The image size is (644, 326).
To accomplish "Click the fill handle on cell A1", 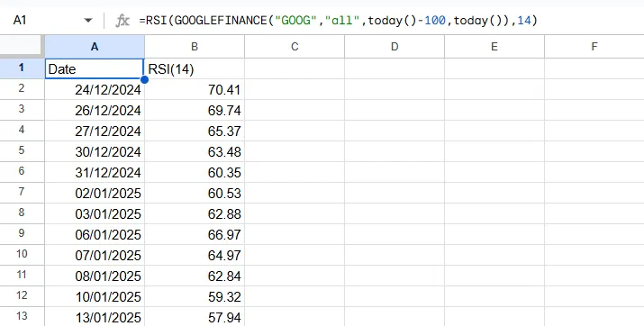I will tap(144, 79).
